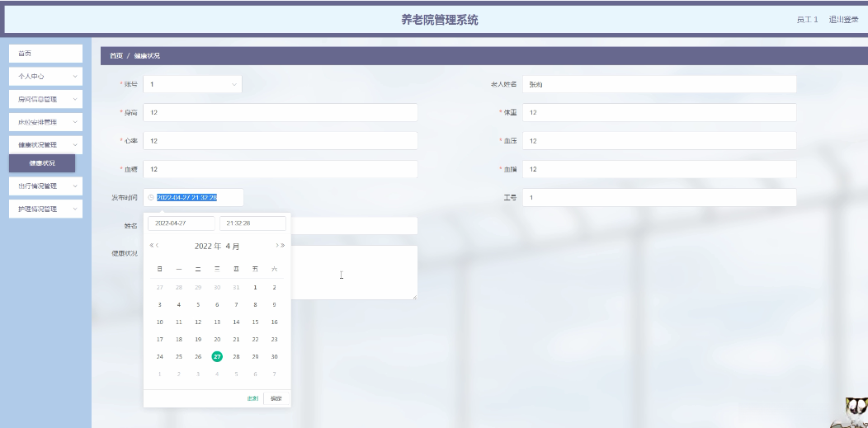This screenshot has width=868, height=428.
Task: Expand the 个人中心 sidebar menu
Action: [45, 77]
